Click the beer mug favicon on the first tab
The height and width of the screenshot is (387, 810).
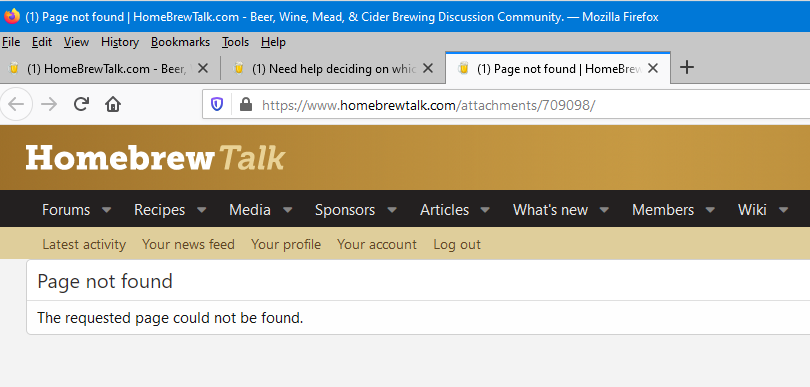tap(14, 68)
